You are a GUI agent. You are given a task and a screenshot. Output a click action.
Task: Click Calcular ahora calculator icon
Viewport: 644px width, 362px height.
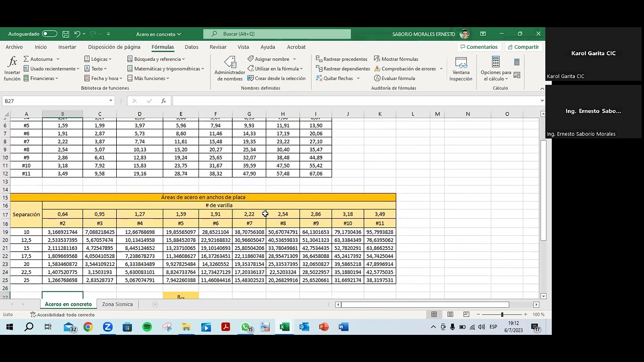(517, 62)
